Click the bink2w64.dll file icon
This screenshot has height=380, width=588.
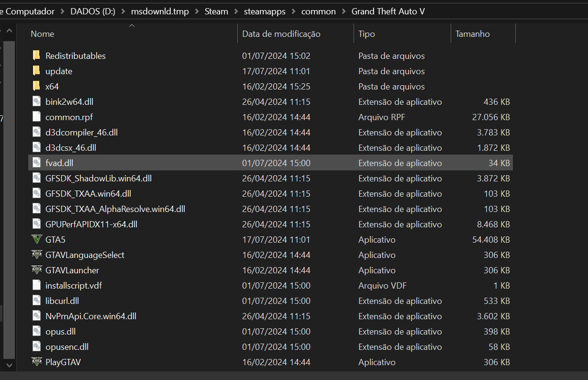coord(37,101)
